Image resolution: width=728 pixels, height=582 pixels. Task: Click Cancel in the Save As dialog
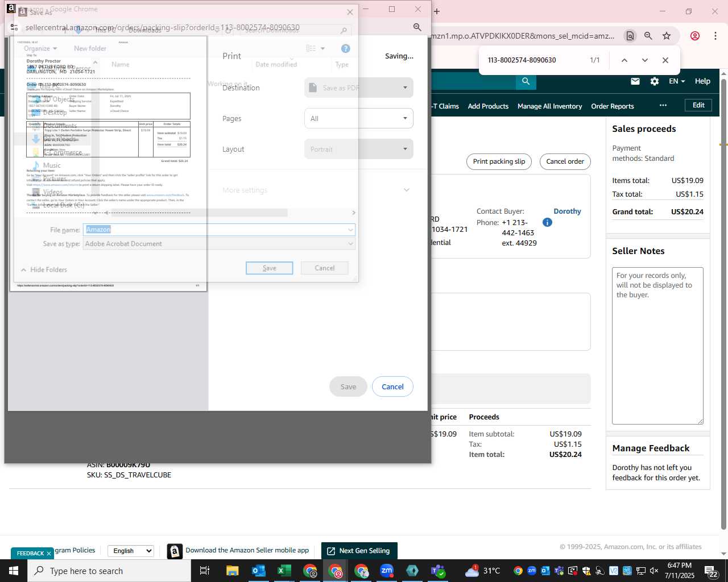pos(325,268)
